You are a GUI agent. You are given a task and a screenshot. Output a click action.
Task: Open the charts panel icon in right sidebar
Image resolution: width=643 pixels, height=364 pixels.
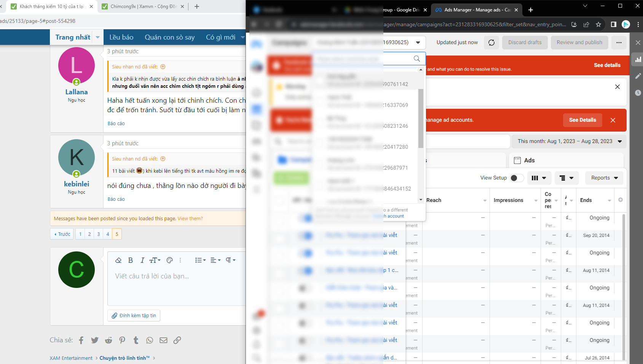coord(638,59)
